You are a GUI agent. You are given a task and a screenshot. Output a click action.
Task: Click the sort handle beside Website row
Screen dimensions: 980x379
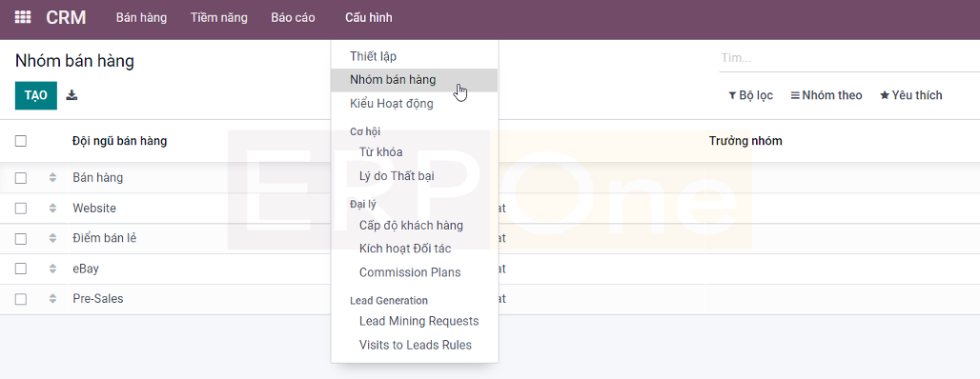(x=52, y=208)
